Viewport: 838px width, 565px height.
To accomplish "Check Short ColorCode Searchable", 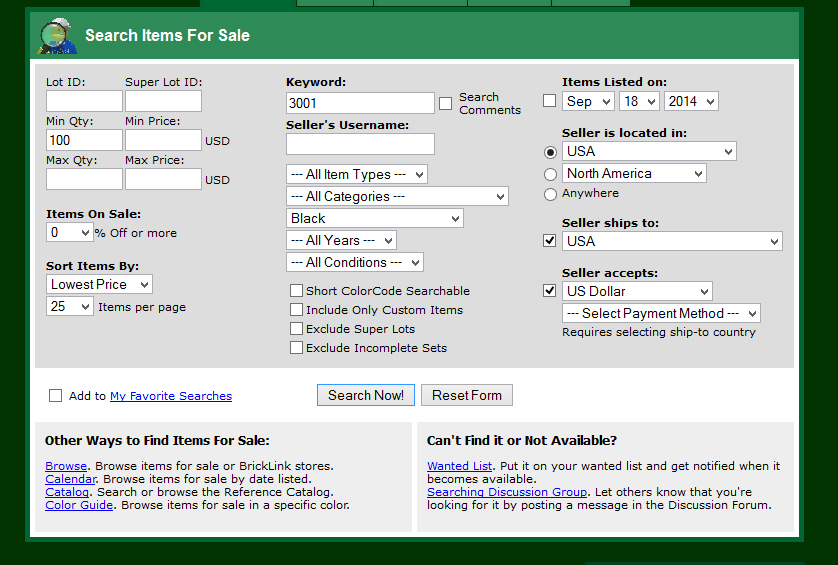I will click(x=296, y=290).
